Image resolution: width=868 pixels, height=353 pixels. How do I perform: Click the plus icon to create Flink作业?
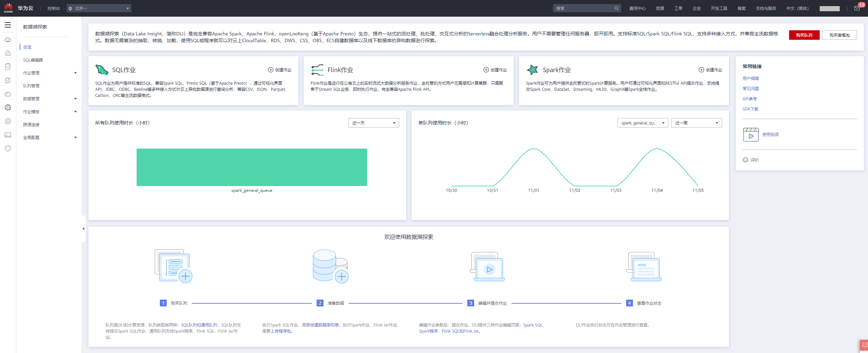[x=486, y=70]
